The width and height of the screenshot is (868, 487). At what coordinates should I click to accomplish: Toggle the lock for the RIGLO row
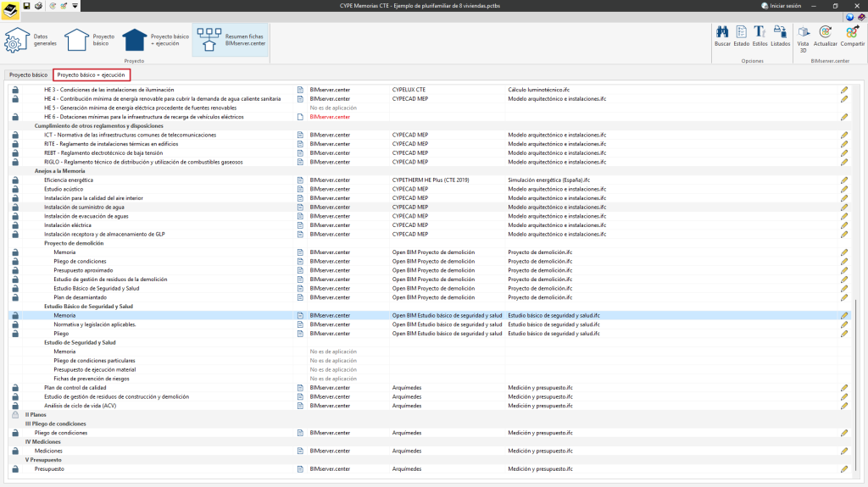pyautogui.click(x=15, y=162)
